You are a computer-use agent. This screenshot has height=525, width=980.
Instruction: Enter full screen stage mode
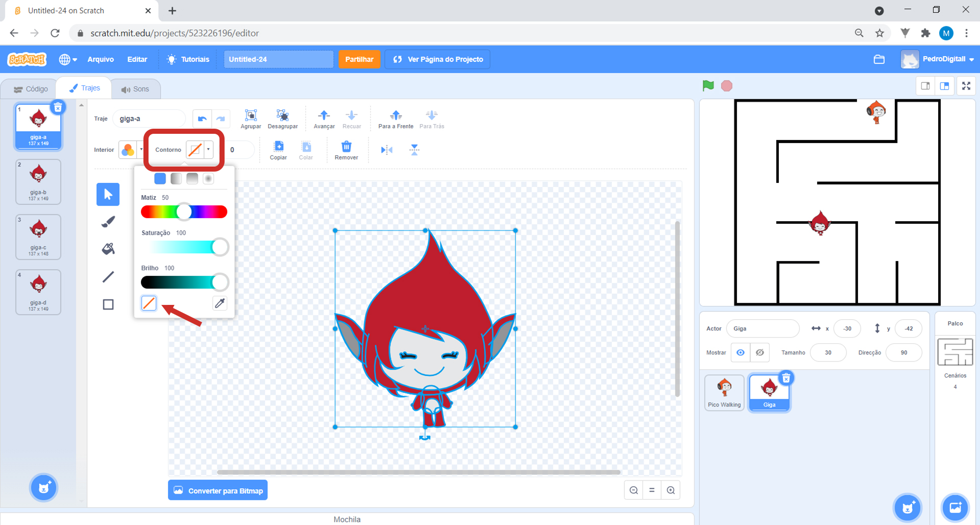tap(966, 86)
